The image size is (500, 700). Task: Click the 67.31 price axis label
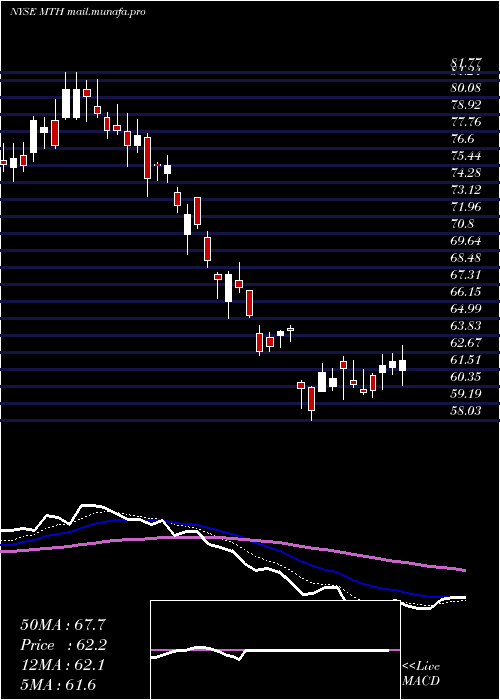(466, 275)
